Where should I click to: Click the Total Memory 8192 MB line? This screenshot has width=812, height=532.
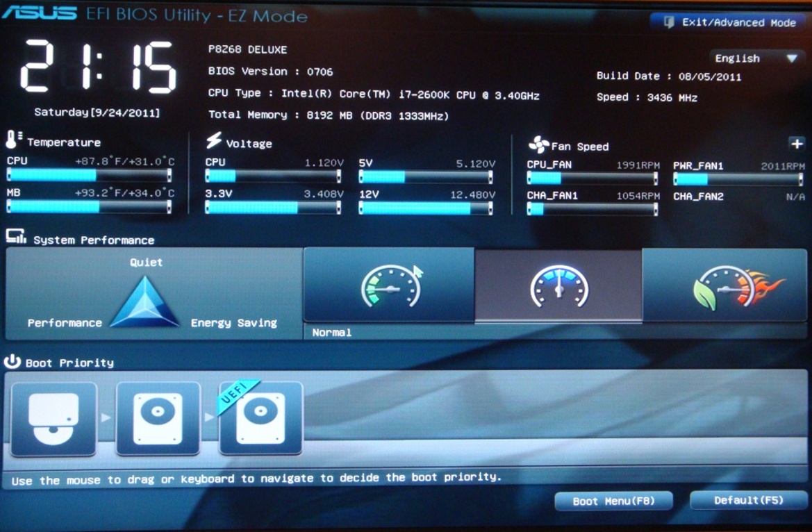329,115
